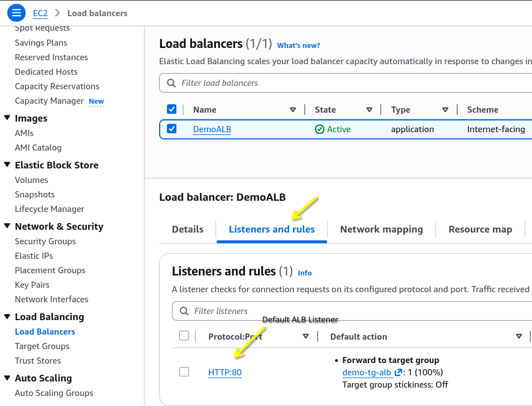Go to Capacity Reservations in sidebar
The width and height of the screenshot is (532, 406).
(57, 86)
